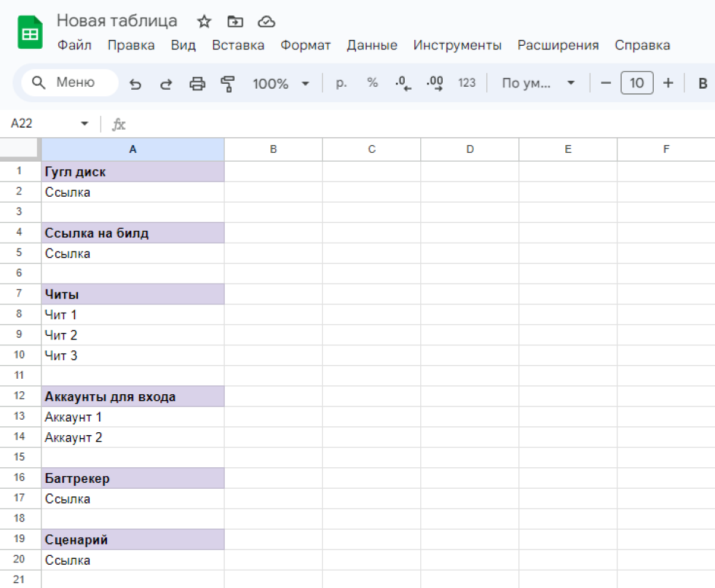715x588 pixels.
Task: Open the zoom 100% dropdown
Action: (281, 83)
